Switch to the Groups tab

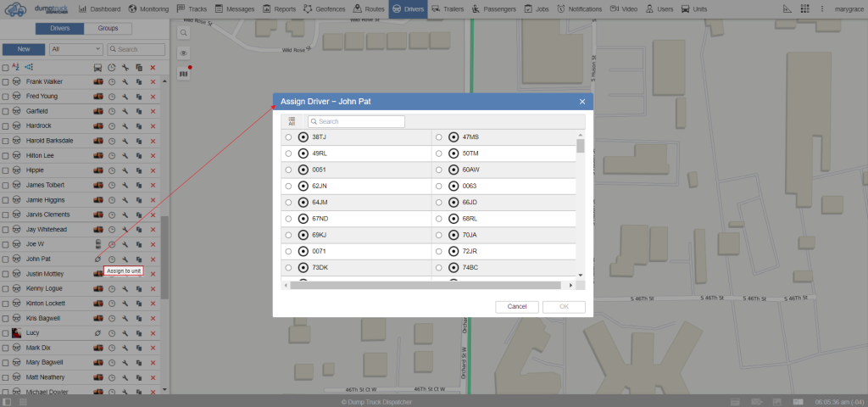pyautogui.click(x=108, y=28)
